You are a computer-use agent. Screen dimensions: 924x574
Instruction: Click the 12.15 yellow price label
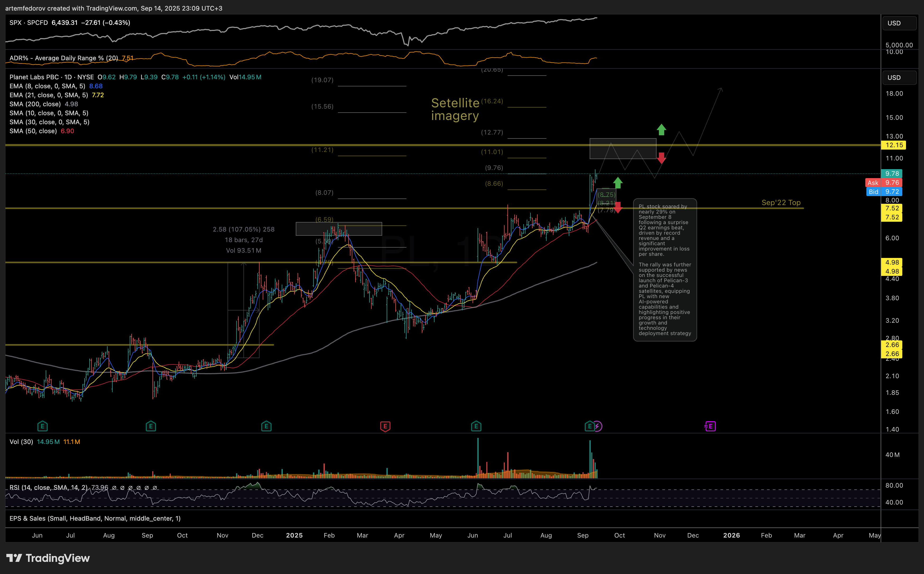tap(894, 145)
